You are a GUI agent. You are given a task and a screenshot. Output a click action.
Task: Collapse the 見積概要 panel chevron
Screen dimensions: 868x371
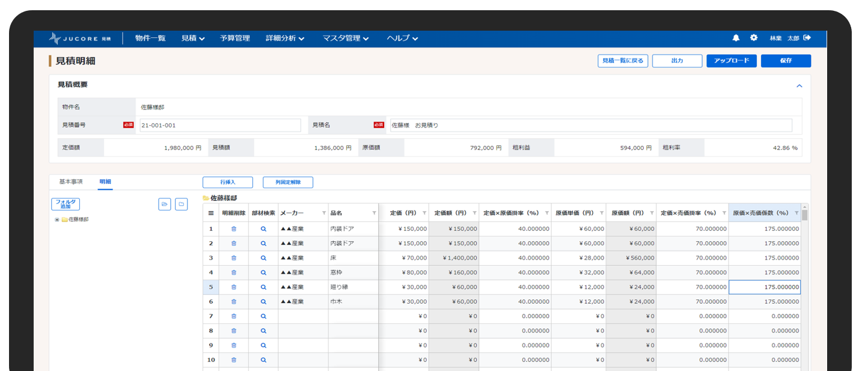point(799,85)
